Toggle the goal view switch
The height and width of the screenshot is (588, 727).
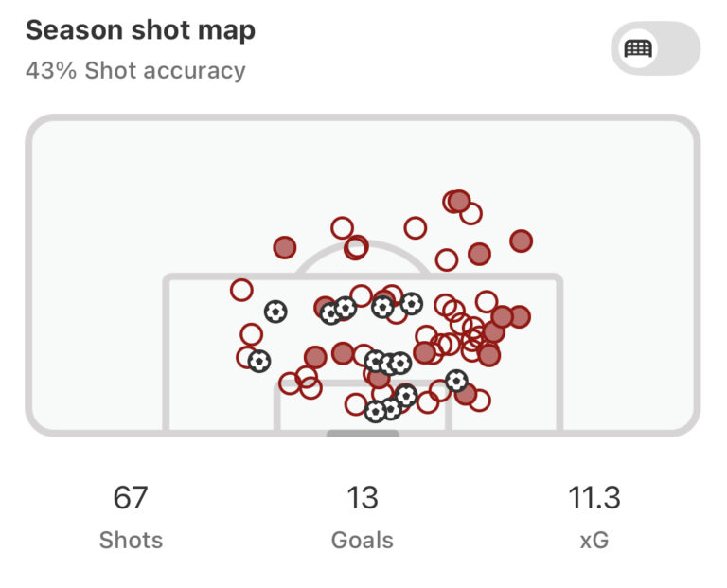[655, 48]
